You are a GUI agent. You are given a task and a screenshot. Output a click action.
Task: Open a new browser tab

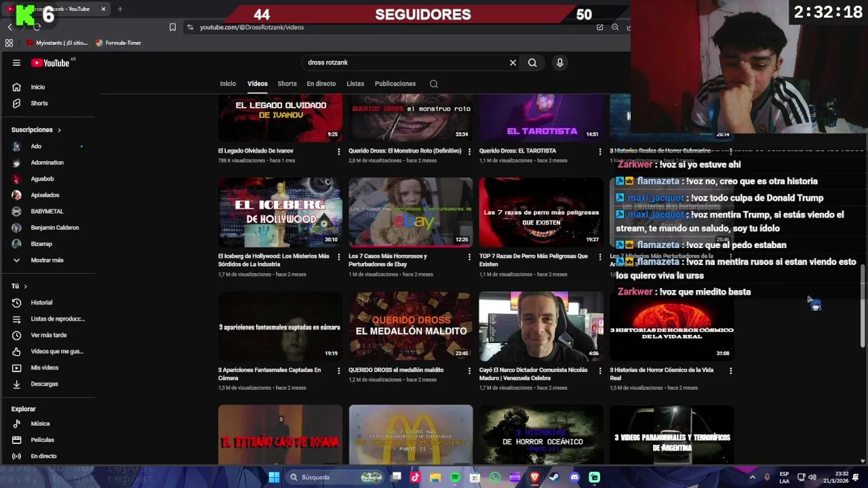(x=120, y=9)
